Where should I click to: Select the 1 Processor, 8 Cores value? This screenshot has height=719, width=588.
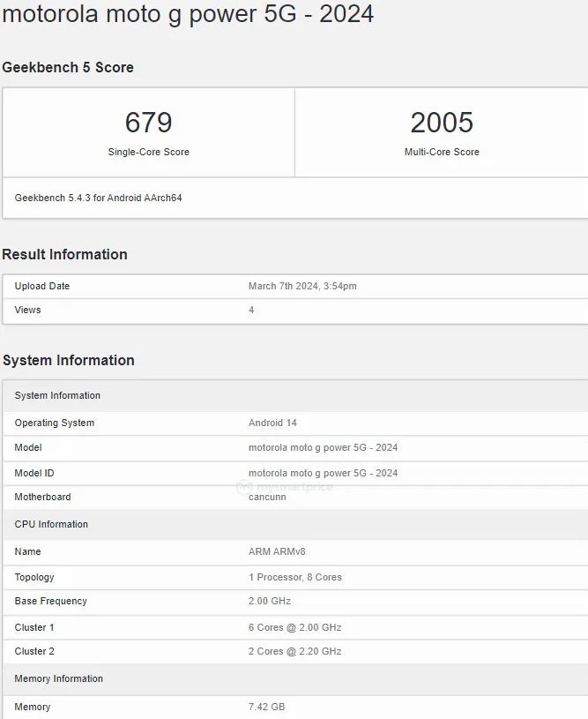[x=295, y=577]
